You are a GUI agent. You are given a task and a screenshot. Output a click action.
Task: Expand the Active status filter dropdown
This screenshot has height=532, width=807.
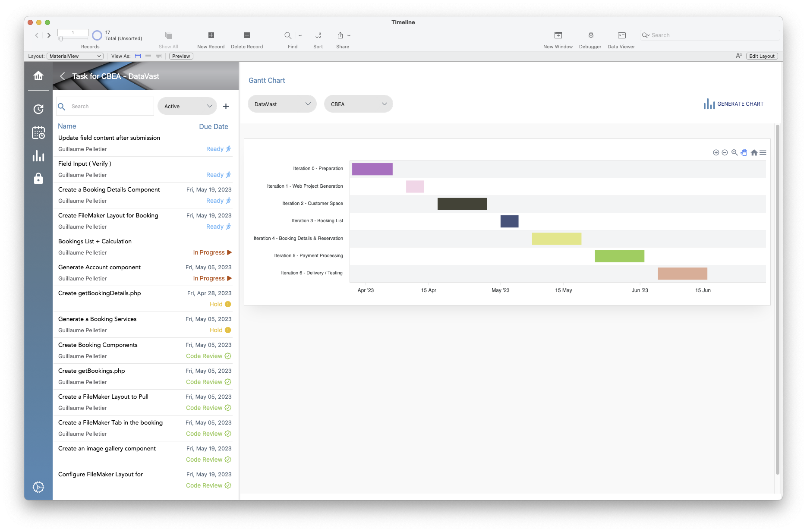(x=187, y=106)
